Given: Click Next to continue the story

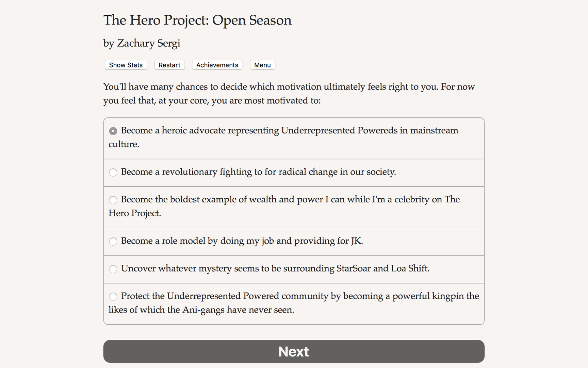Looking at the screenshot, I should 293,351.
